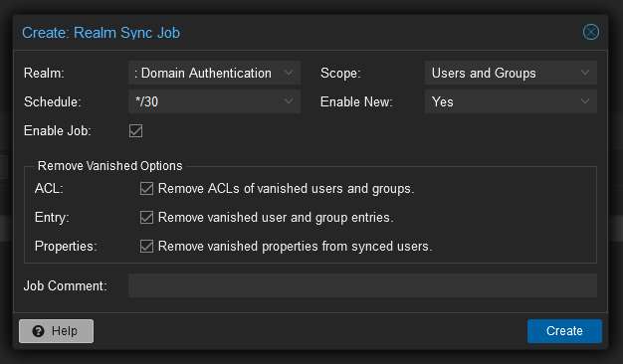Screen dimensions: 623x364
Task: Open the Realm dropdown
Action: click(289, 73)
